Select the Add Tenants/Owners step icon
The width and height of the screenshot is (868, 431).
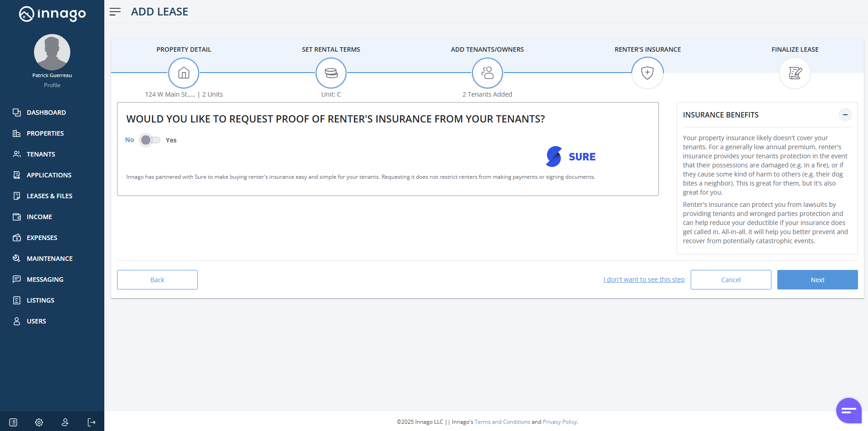pyautogui.click(x=488, y=73)
